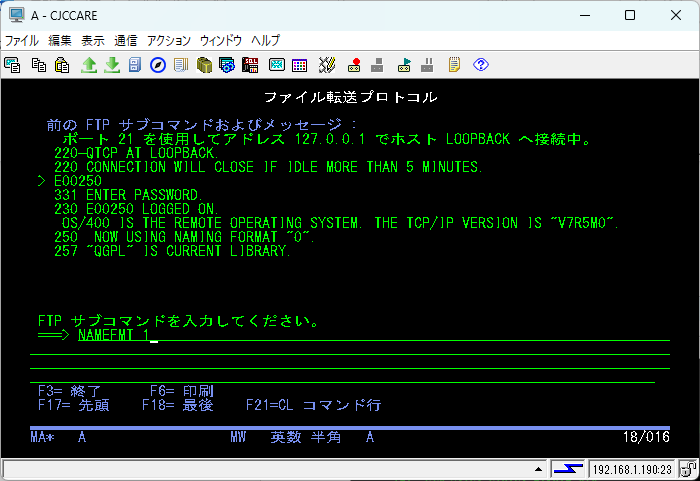Open the screen with blue gear icon
This screenshot has height=481, width=700.
(x=227, y=65)
